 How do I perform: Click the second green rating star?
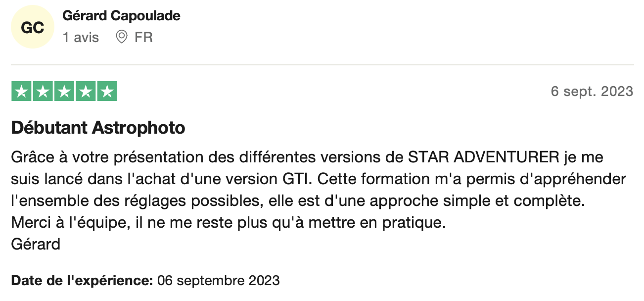click(43, 91)
